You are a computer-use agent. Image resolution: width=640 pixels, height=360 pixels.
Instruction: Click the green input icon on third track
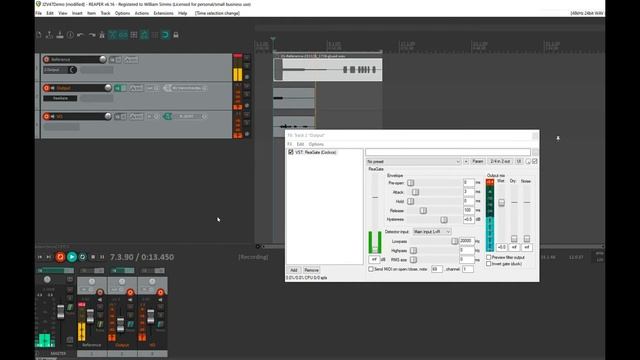point(167,117)
